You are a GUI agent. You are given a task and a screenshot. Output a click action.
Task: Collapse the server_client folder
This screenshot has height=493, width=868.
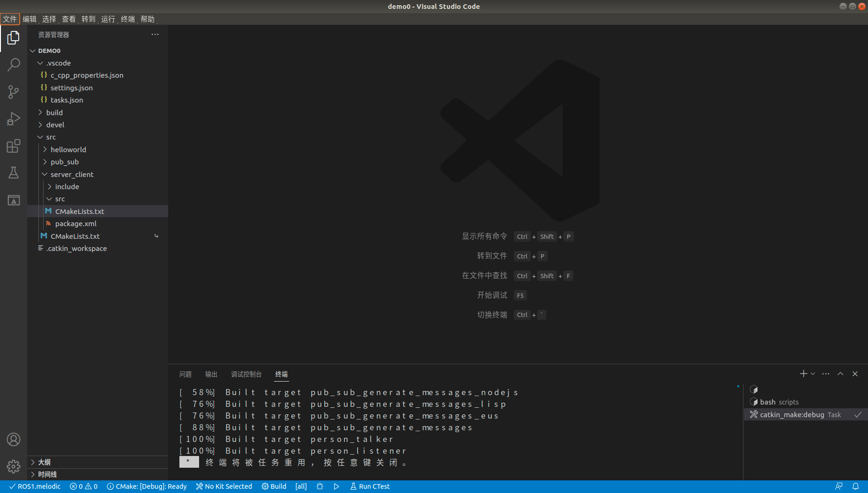coord(97,174)
